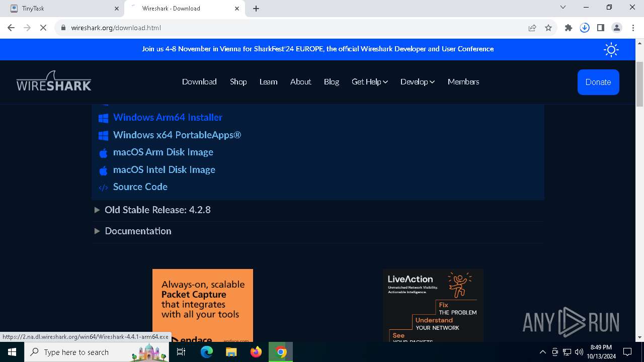This screenshot has height=362, width=644.
Task: Open the Download nav item
Action: click(199, 81)
